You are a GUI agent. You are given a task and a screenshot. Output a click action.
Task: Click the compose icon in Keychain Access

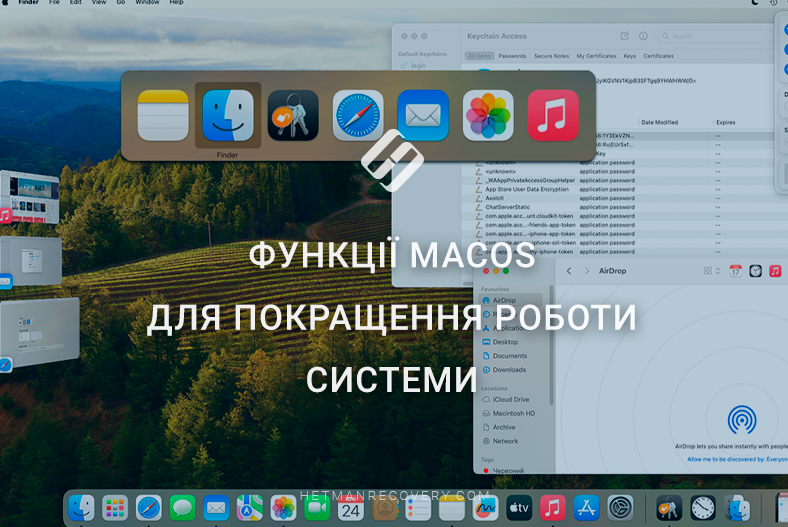(624, 36)
